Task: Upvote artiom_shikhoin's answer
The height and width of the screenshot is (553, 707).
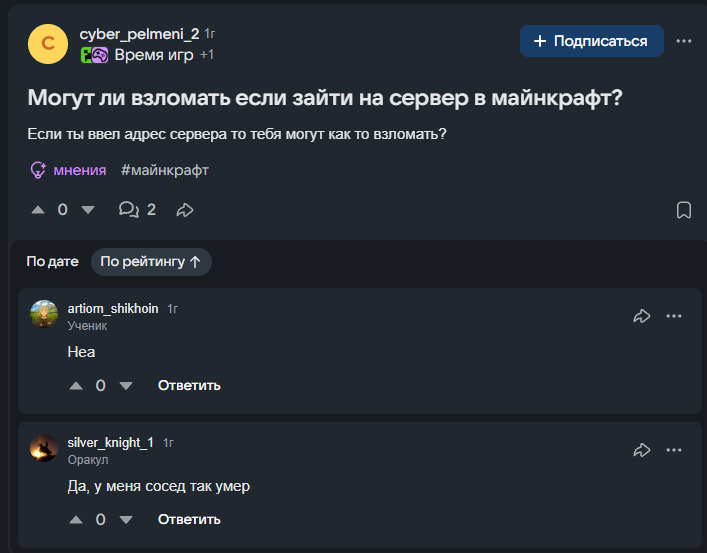Action: pyautogui.click(x=76, y=386)
